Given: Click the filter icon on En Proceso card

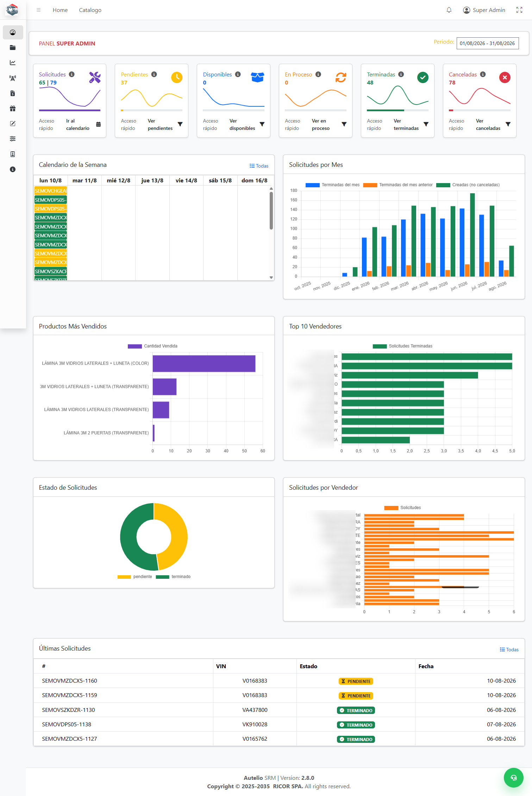Looking at the screenshot, I should [344, 124].
